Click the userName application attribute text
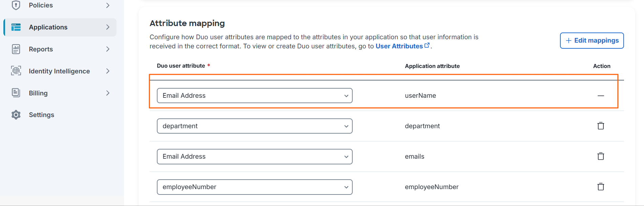Viewport: 644px width, 206px height. click(420, 96)
